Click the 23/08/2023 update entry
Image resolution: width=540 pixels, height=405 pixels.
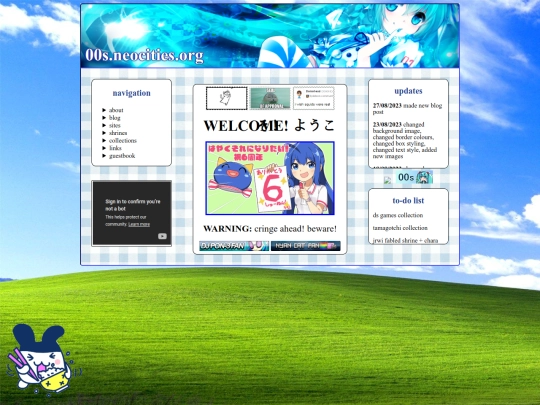[x=405, y=140]
